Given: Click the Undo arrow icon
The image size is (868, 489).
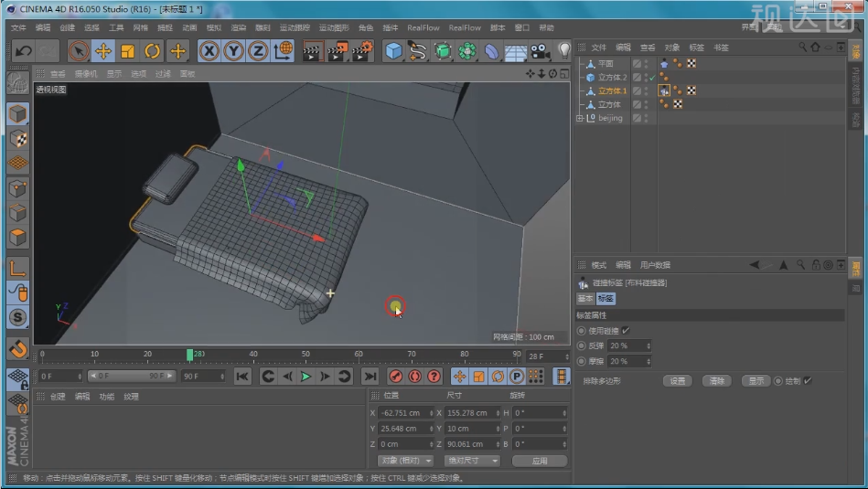Looking at the screenshot, I should click(x=23, y=51).
